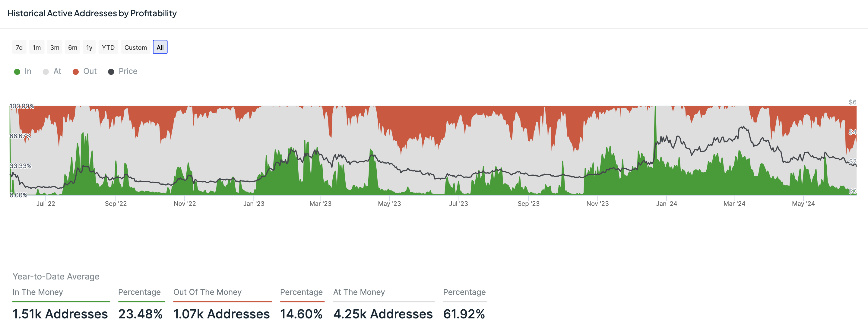
Task: Click the dark Price legend dot
Action: [x=111, y=72]
